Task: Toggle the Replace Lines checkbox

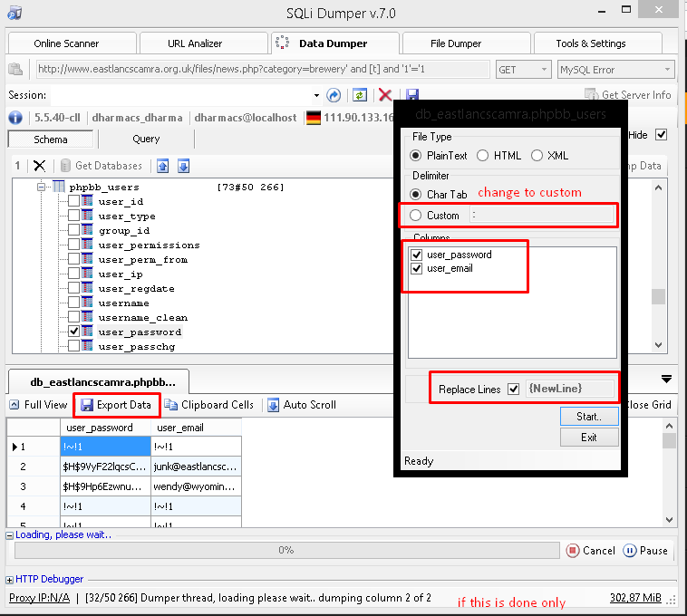Action: 514,389
